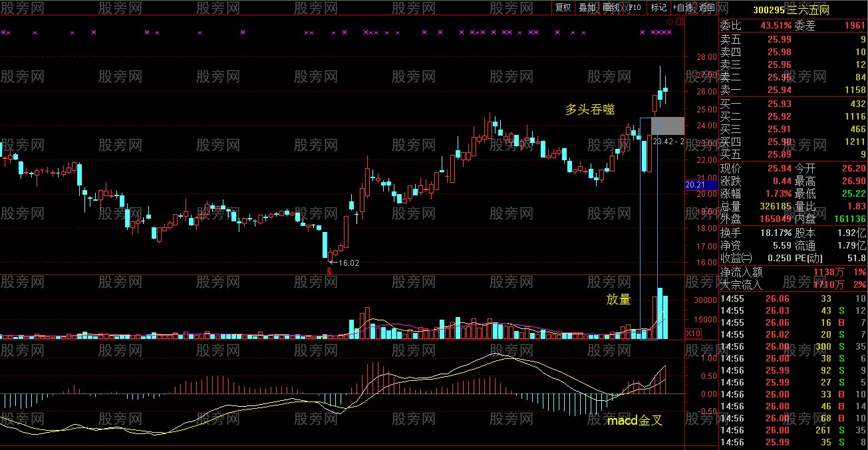Click the 流通 1.79亿 value

[851, 245]
